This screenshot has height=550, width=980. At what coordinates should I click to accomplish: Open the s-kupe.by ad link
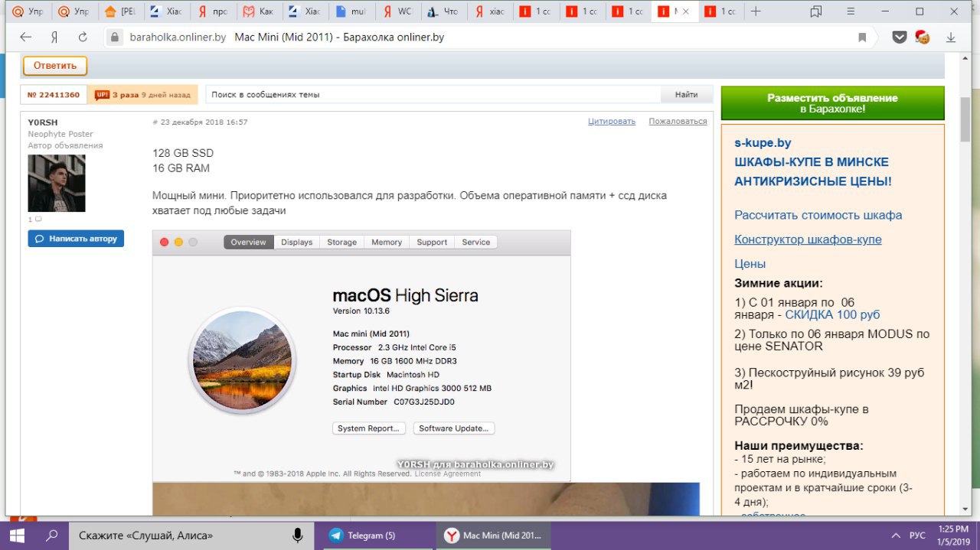(763, 143)
